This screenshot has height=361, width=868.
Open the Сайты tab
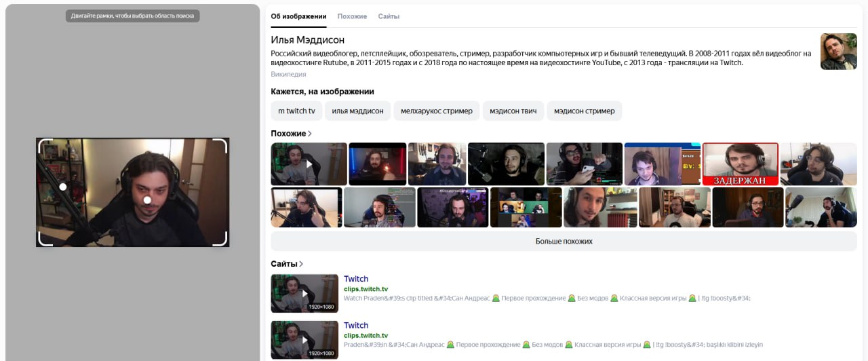[389, 16]
